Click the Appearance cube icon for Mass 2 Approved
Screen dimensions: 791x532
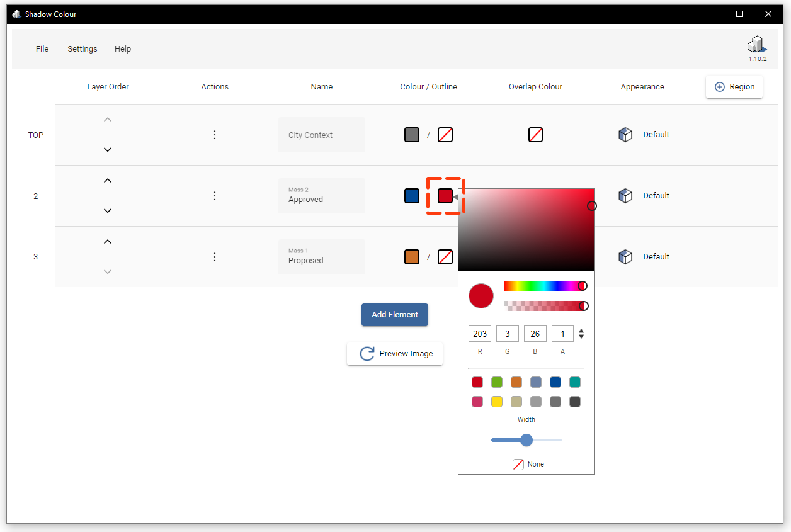point(625,195)
